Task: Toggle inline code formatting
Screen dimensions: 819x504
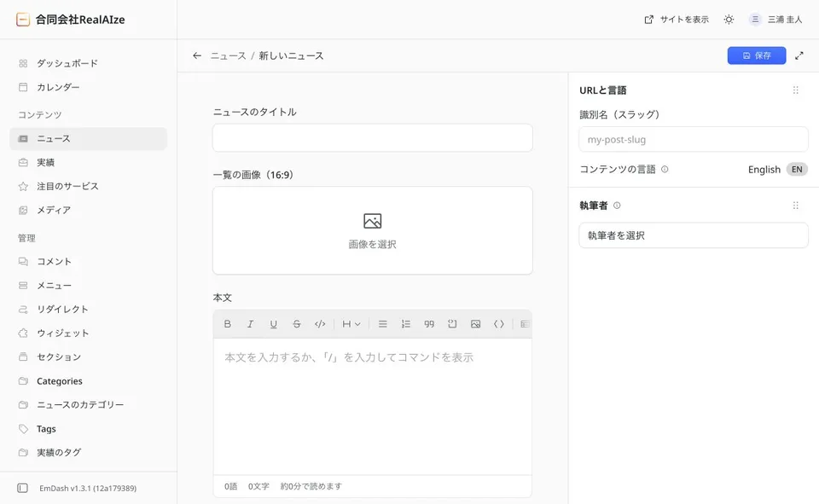Action: tap(320, 324)
